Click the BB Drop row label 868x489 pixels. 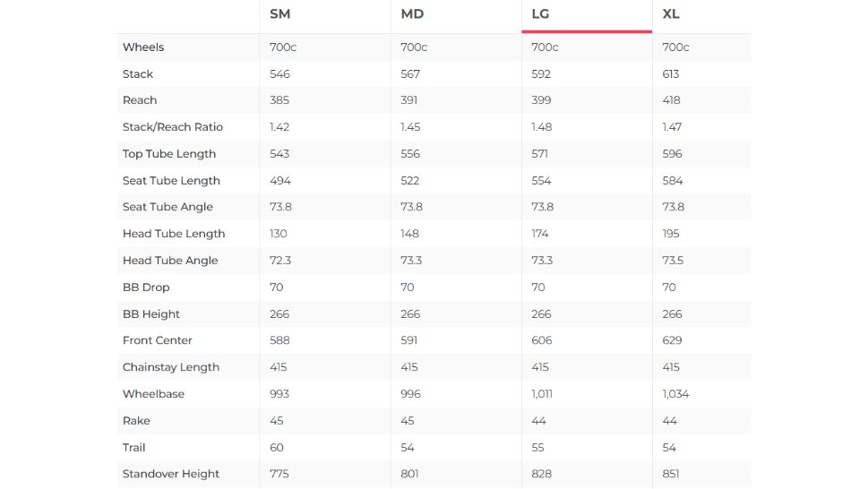coord(146,287)
